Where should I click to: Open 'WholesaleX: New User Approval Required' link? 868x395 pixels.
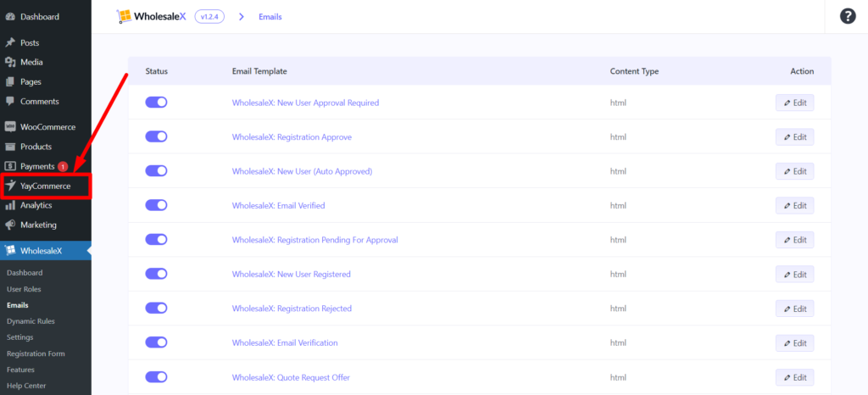point(305,103)
